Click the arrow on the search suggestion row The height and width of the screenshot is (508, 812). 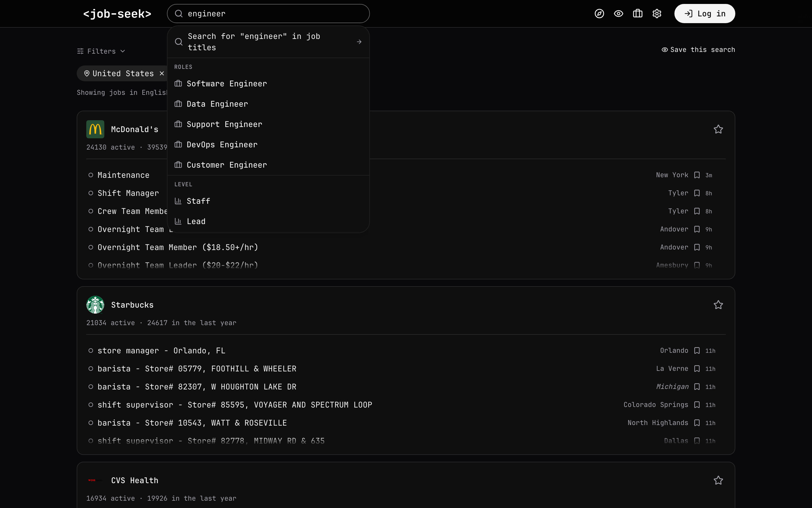[359, 42]
